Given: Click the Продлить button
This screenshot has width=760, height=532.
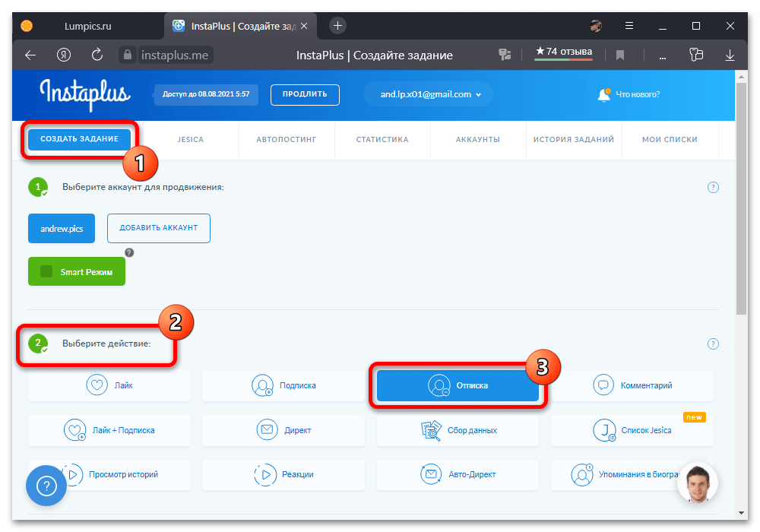Looking at the screenshot, I should (305, 94).
